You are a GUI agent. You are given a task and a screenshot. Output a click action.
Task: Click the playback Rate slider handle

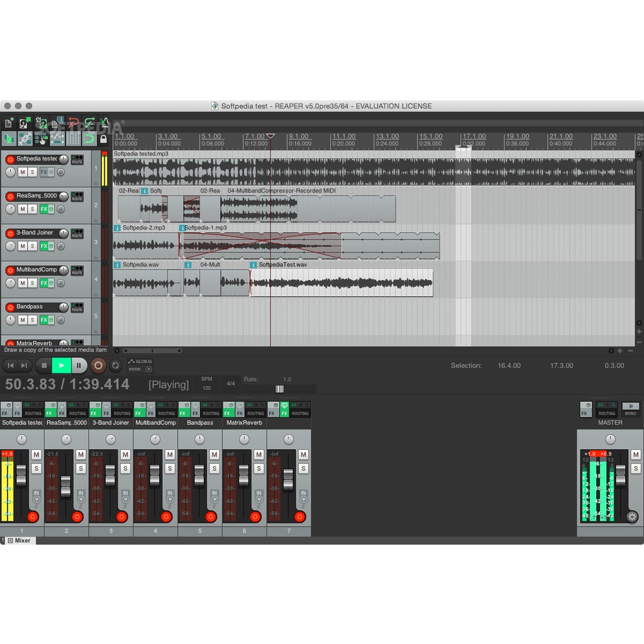coord(279,389)
